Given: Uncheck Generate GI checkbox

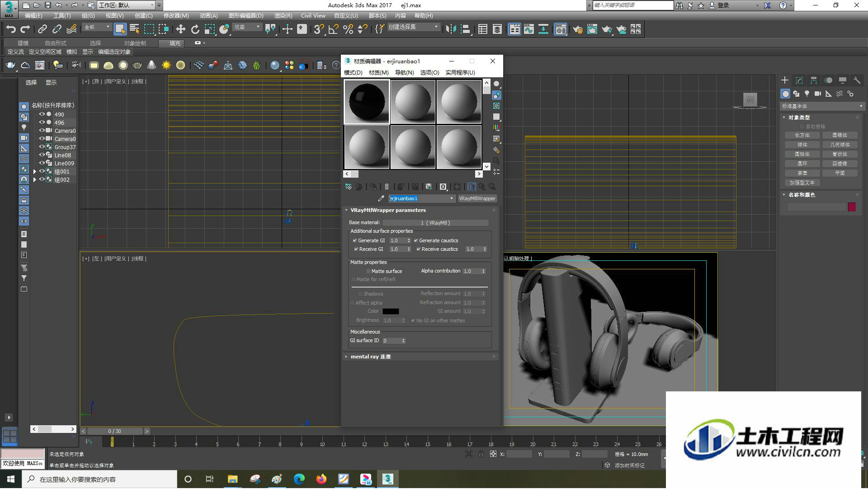Looking at the screenshot, I should tap(355, 240).
